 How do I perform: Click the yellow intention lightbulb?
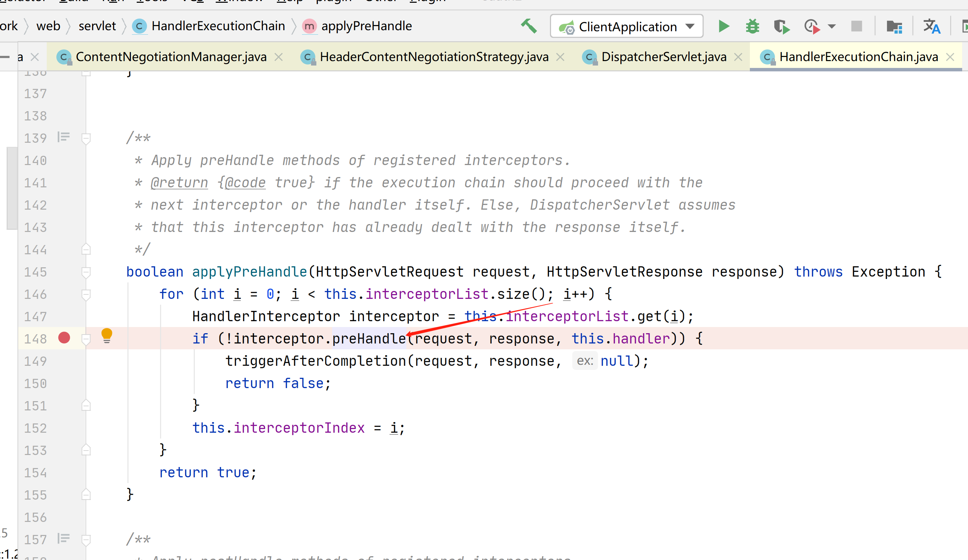coord(107,335)
